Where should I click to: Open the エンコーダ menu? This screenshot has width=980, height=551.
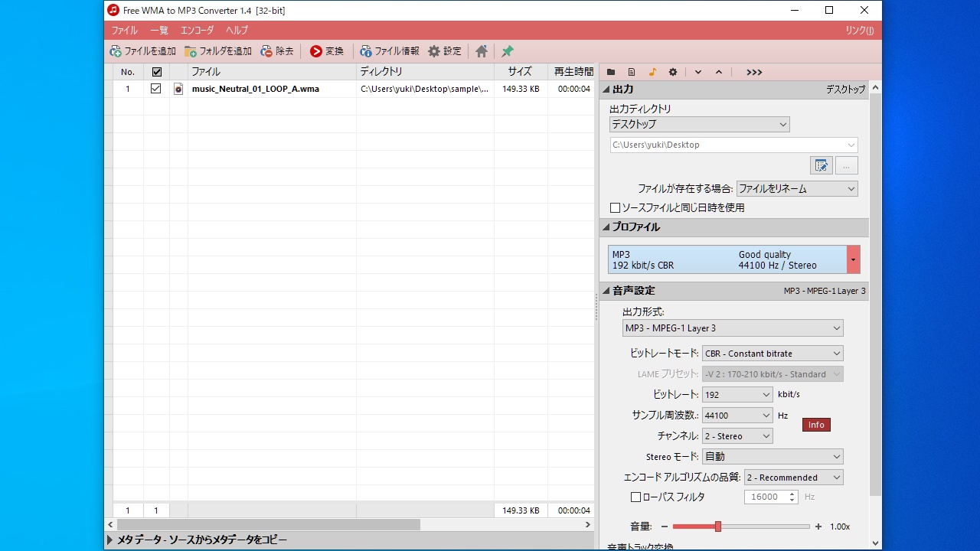(x=198, y=31)
